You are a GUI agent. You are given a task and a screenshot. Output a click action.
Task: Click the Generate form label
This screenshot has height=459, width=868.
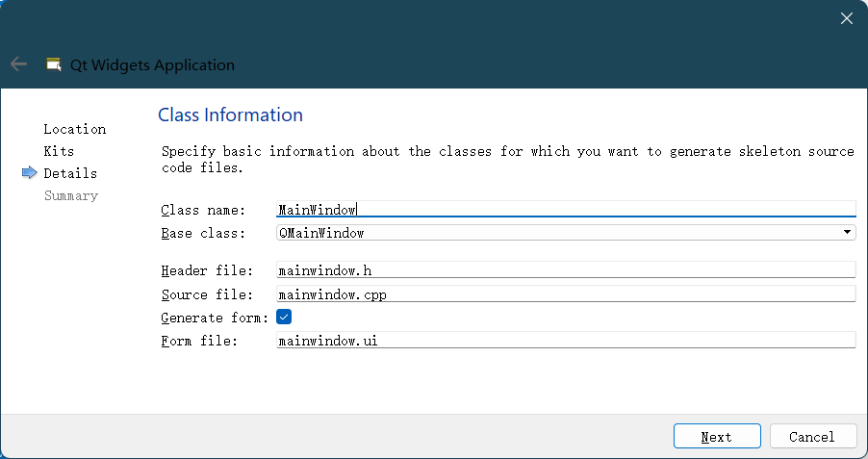pos(215,318)
